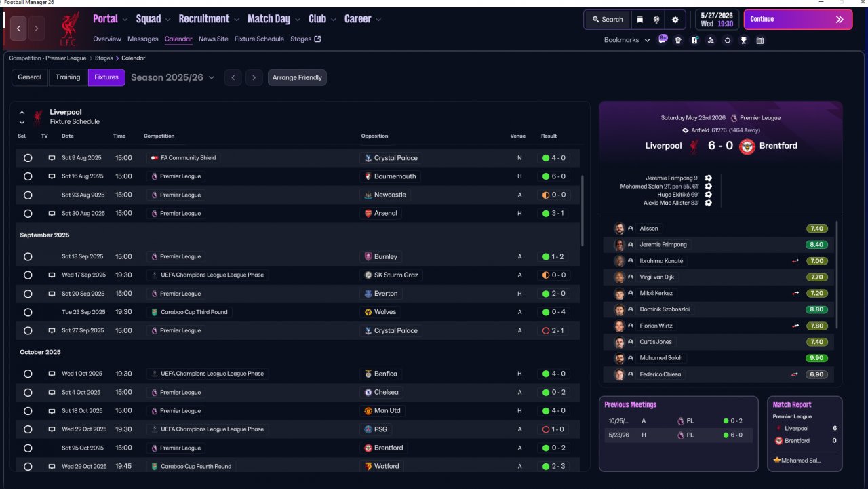Click Virgil van Dijk's player portrait
The image size is (868, 489).
(618, 277)
